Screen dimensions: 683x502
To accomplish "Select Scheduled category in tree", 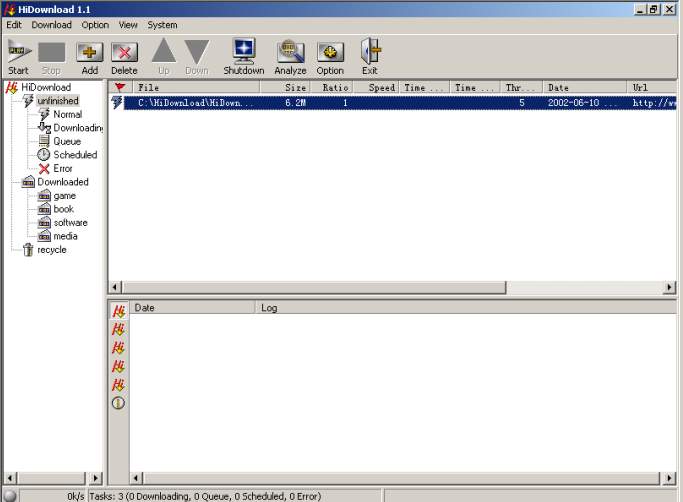I will (x=75, y=155).
